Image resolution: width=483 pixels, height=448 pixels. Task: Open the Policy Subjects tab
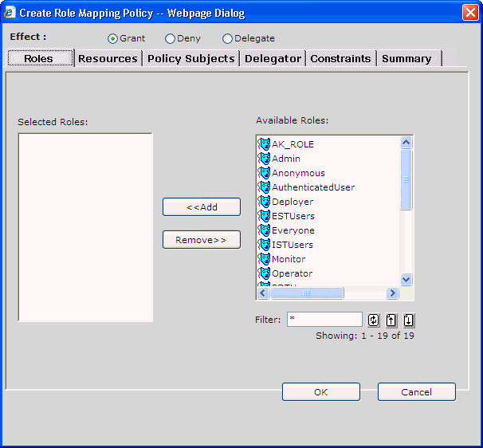[x=191, y=58]
